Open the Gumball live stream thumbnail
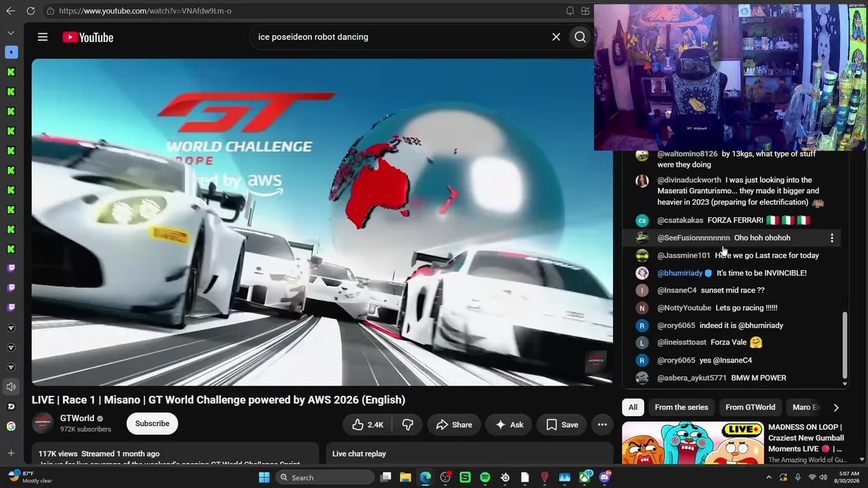This screenshot has width=868, height=488. point(692,443)
